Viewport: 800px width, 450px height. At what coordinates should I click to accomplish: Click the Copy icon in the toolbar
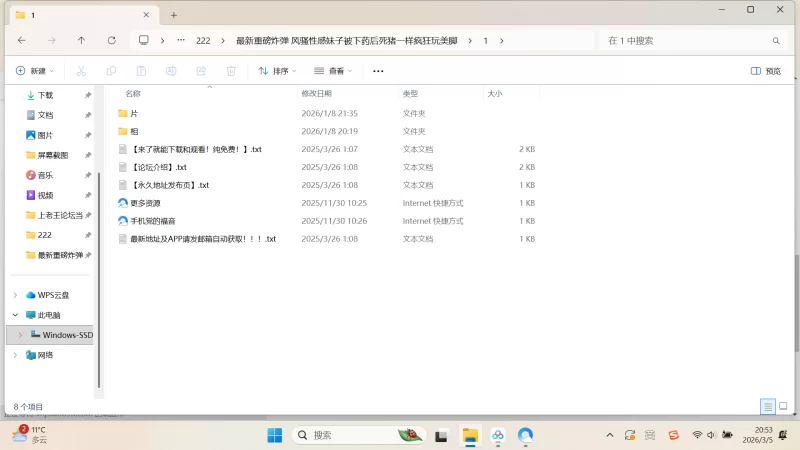[x=111, y=71]
